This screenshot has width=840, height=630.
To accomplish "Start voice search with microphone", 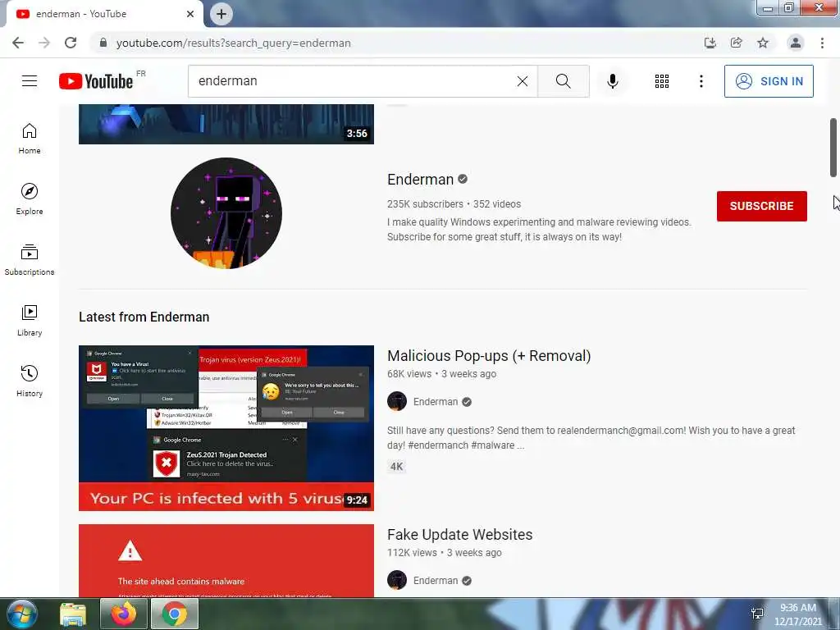I will coord(612,81).
